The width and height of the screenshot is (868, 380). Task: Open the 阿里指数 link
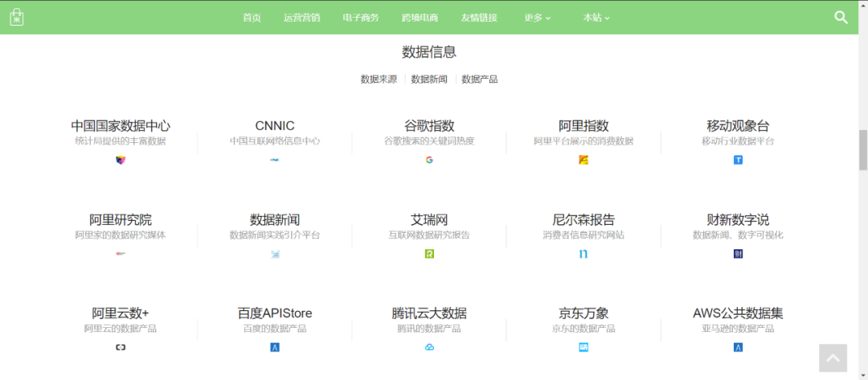tap(583, 125)
